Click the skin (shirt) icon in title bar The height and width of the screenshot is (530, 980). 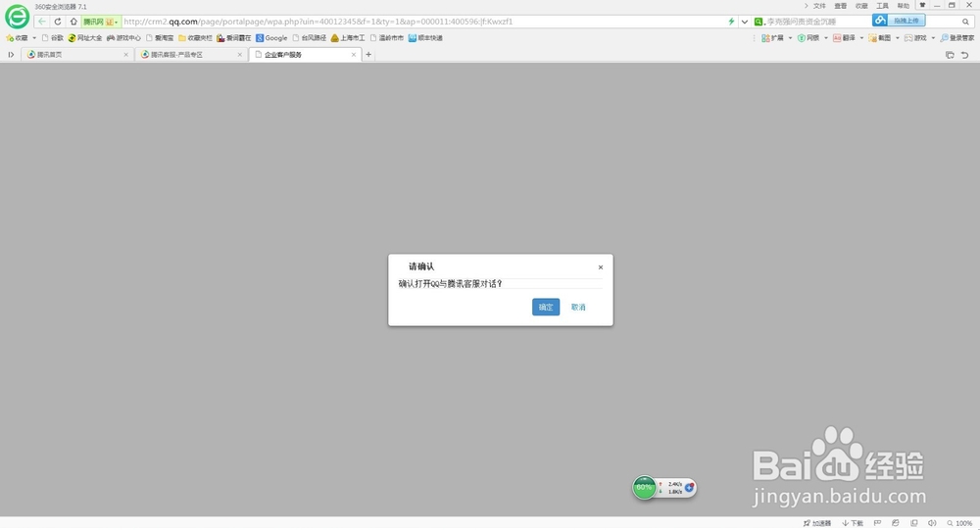tap(922, 5)
